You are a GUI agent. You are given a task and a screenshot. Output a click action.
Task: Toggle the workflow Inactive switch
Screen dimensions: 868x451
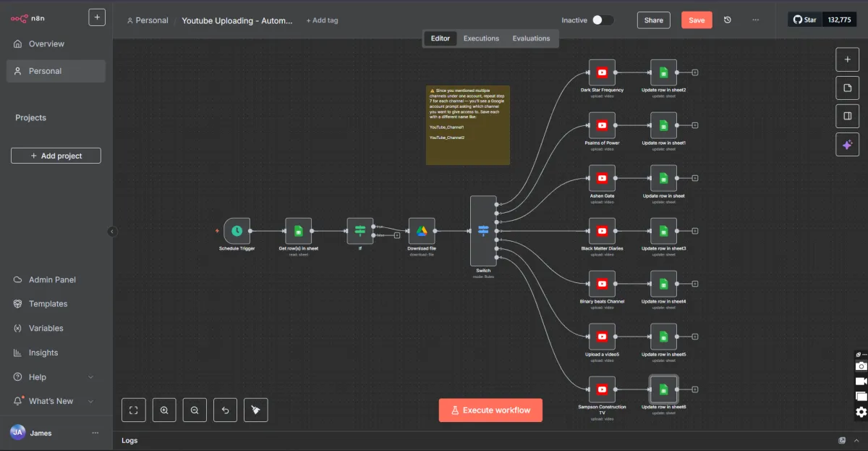(603, 20)
